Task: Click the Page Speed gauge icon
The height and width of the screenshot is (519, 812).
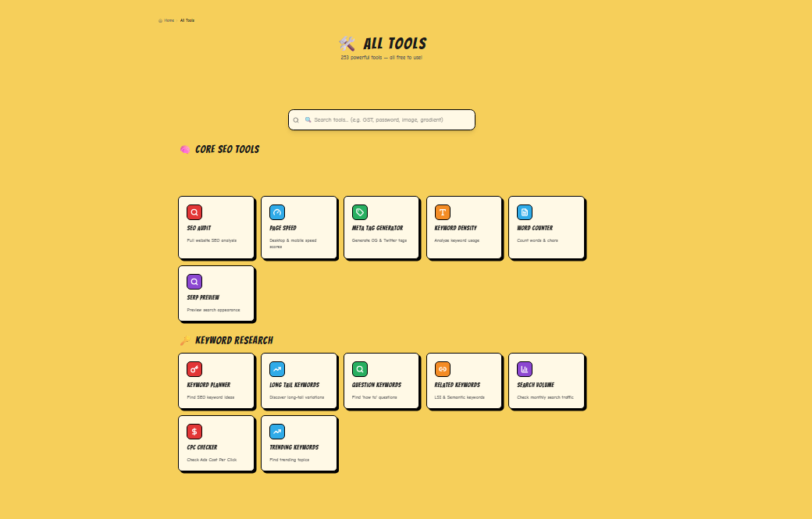Action: [x=276, y=212]
